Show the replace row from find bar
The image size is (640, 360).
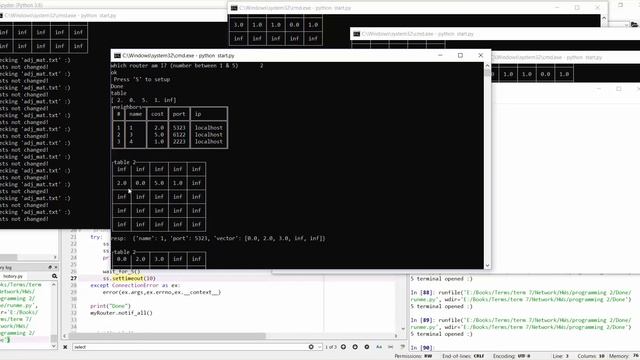(402, 347)
